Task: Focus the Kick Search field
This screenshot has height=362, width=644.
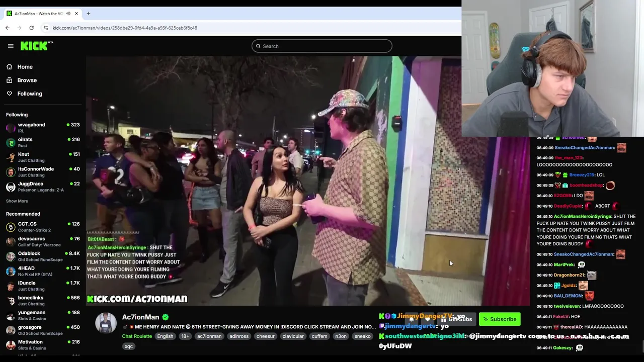Action: 322,46
